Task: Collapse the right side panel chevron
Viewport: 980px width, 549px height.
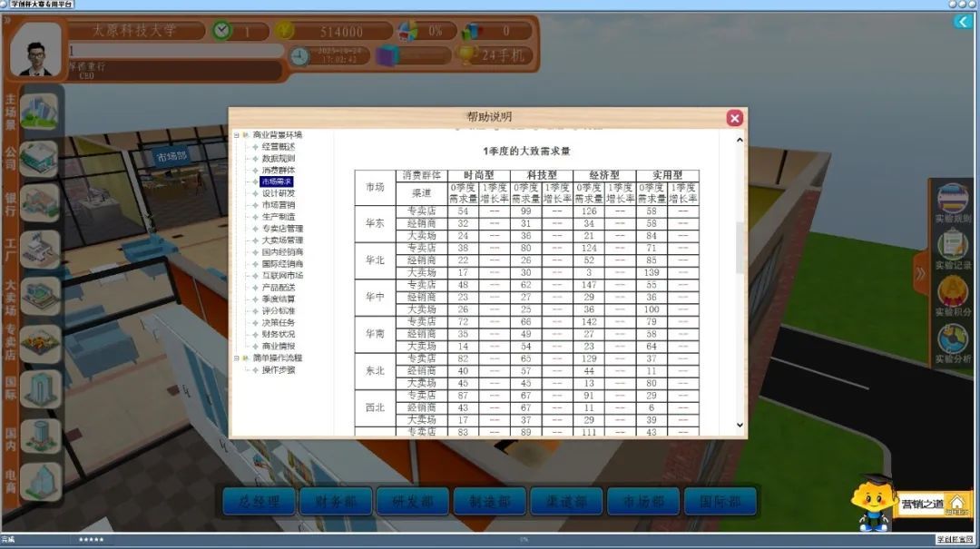Action: click(920, 272)
